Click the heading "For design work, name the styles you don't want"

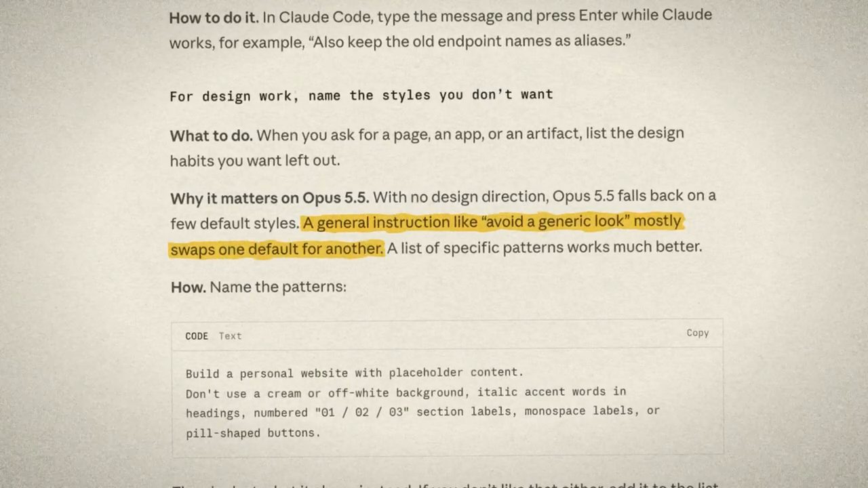point(361,96)
